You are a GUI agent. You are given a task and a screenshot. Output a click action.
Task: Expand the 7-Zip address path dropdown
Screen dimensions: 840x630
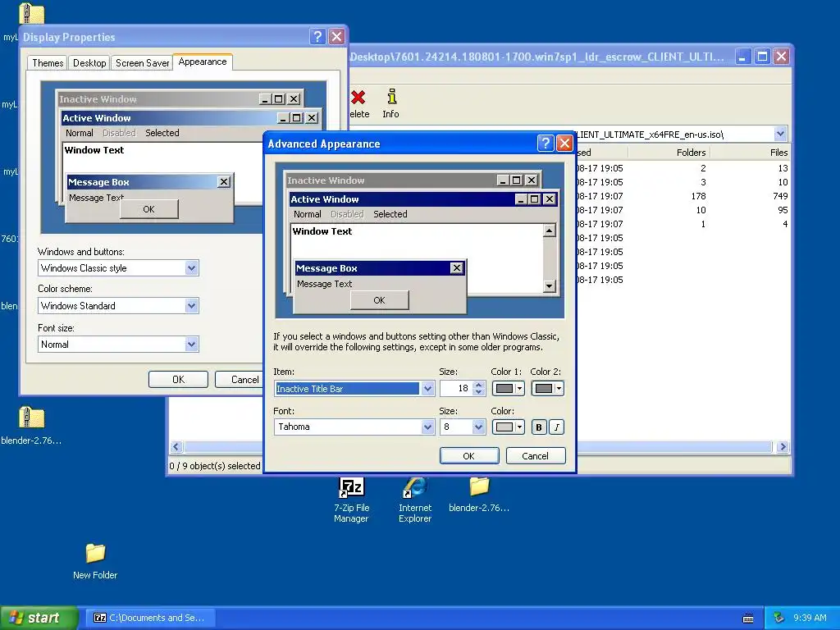780,134
